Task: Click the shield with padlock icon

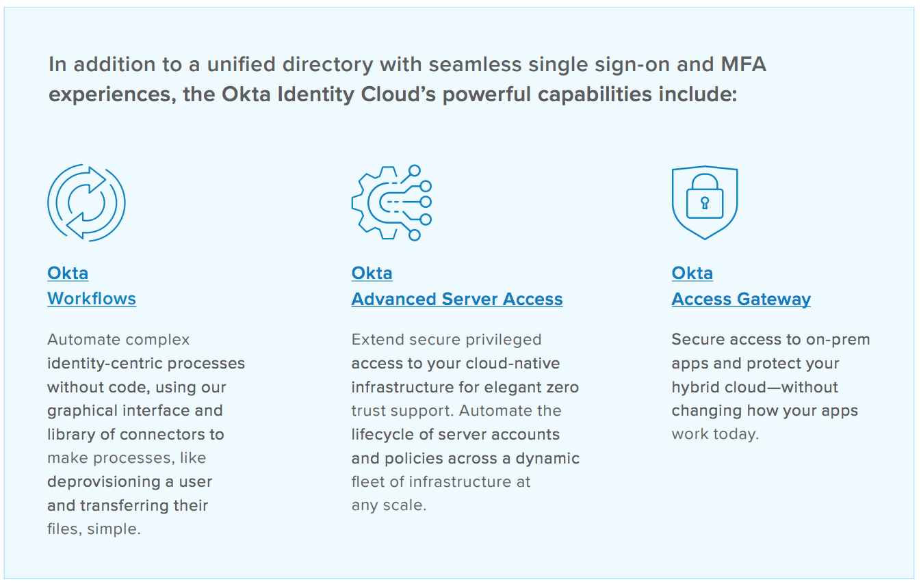Action: (705, 202)
